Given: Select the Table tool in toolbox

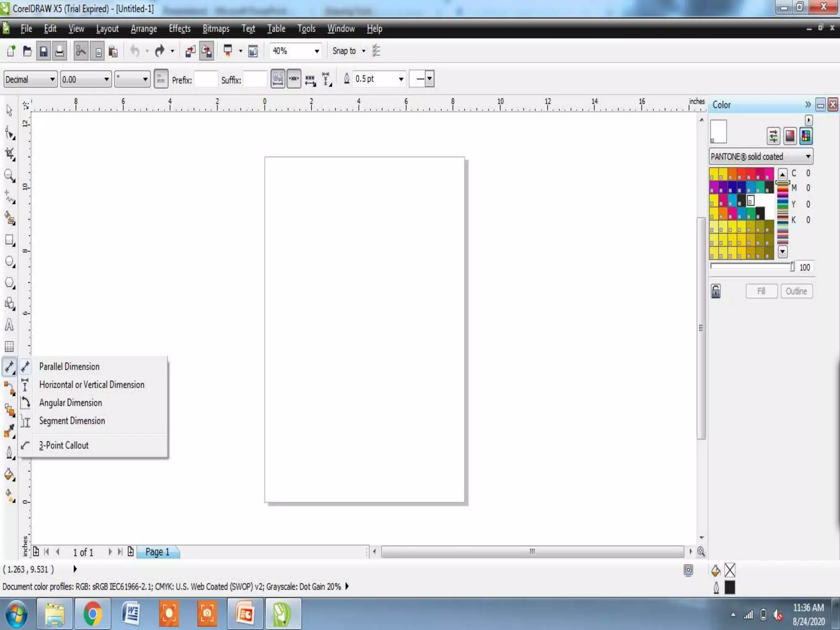Looking at the screenshot, I should [9, 347].
